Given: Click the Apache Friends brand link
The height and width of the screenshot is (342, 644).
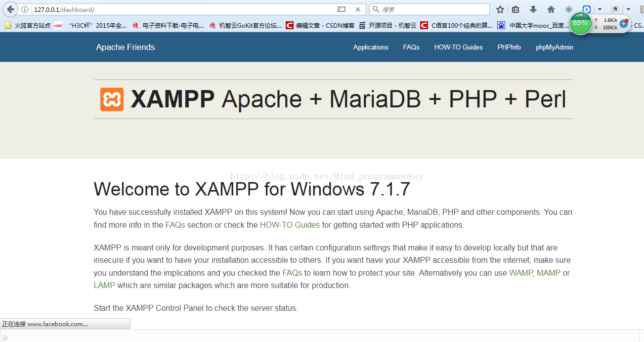Looking at the screenshot, I should [126, 47].
